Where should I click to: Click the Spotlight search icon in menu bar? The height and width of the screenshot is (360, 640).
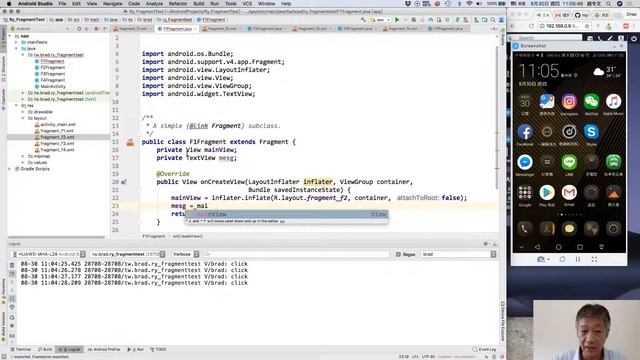[x=609, y=4]
